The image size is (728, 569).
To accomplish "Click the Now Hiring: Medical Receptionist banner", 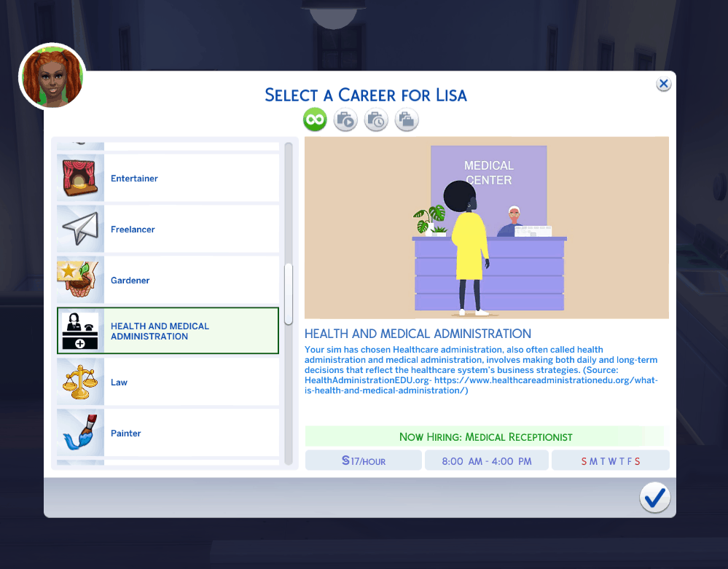I will (485, 437).
